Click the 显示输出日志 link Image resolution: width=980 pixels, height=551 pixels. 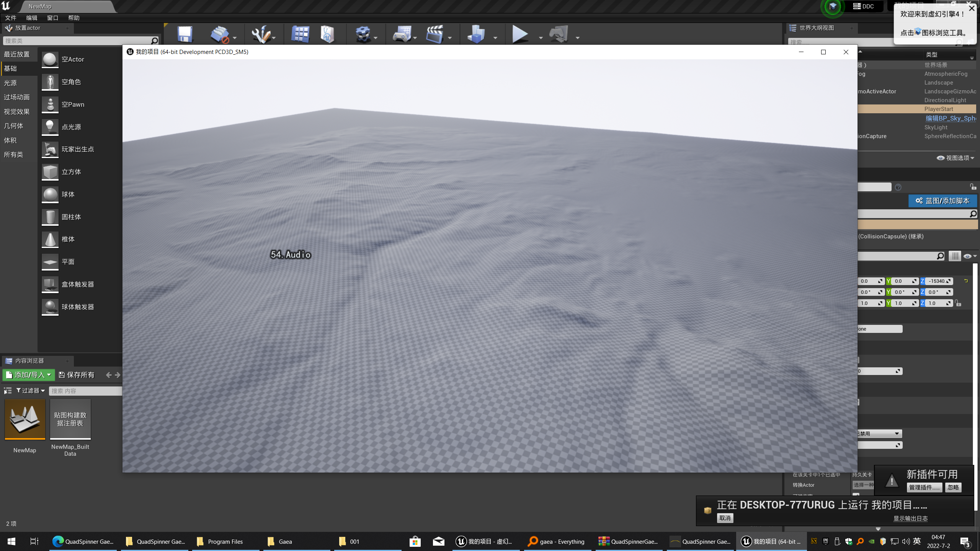tap(910, 518)
